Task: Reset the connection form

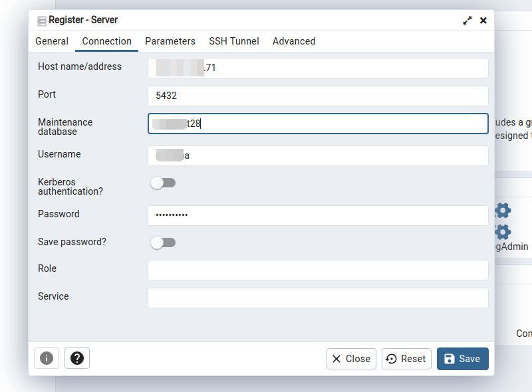Action: click(406, 358)
